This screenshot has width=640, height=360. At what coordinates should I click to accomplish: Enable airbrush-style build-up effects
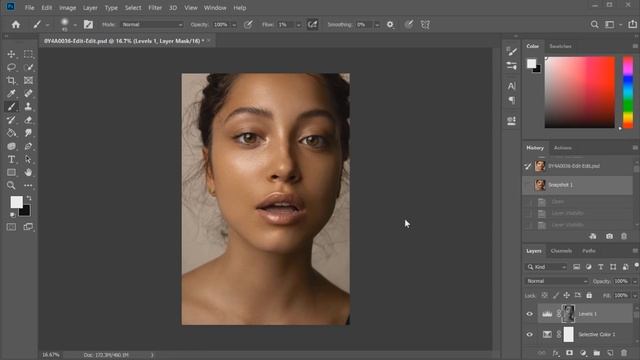pos(312,24)
